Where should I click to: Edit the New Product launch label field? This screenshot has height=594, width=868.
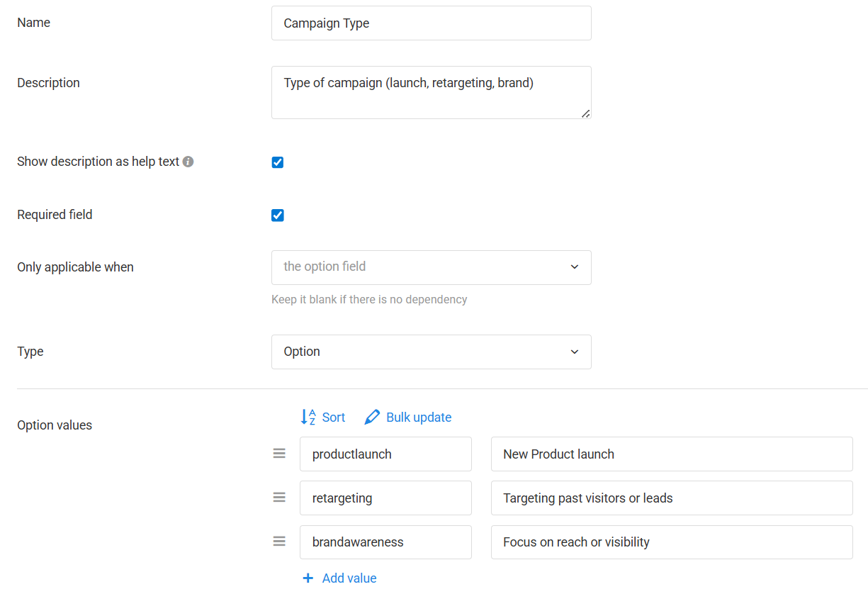click(x=671, y=454)
